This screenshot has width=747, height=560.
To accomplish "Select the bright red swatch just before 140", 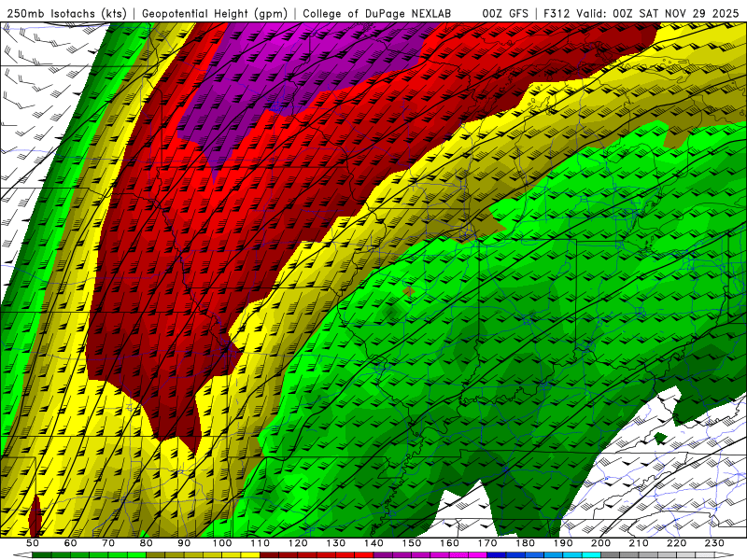I will click(364, 555).
